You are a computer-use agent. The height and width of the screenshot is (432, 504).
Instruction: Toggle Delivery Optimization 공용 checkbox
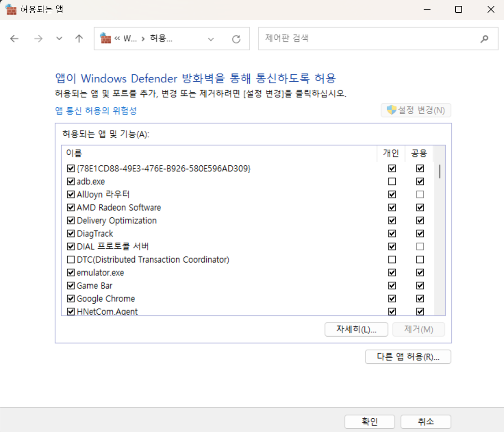click(420, 221)
